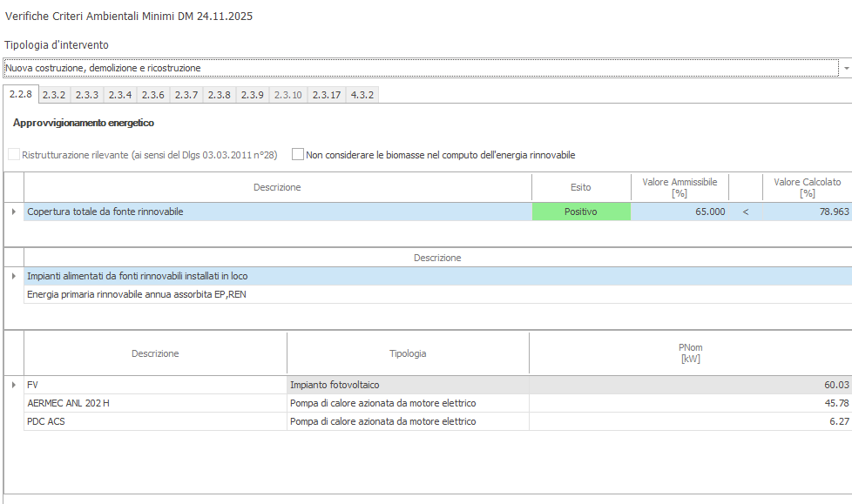852x504 pixels.
Task: Click row arrow beside Copertura totale da fonte rinnovabile
Action: click(x=13, y=212)
